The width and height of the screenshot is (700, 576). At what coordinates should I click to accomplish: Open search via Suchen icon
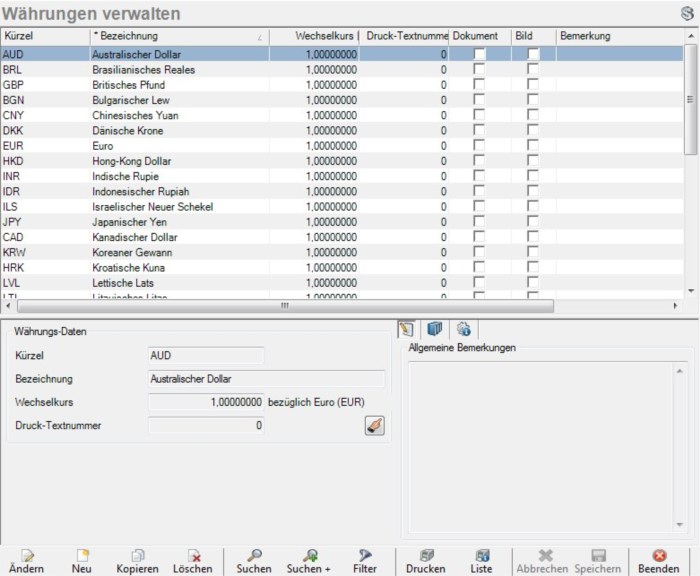coord(254,555)
